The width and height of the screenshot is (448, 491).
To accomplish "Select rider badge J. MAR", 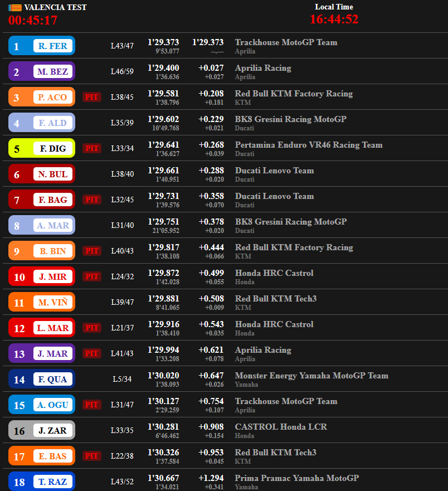I will [x=42, y=353].
